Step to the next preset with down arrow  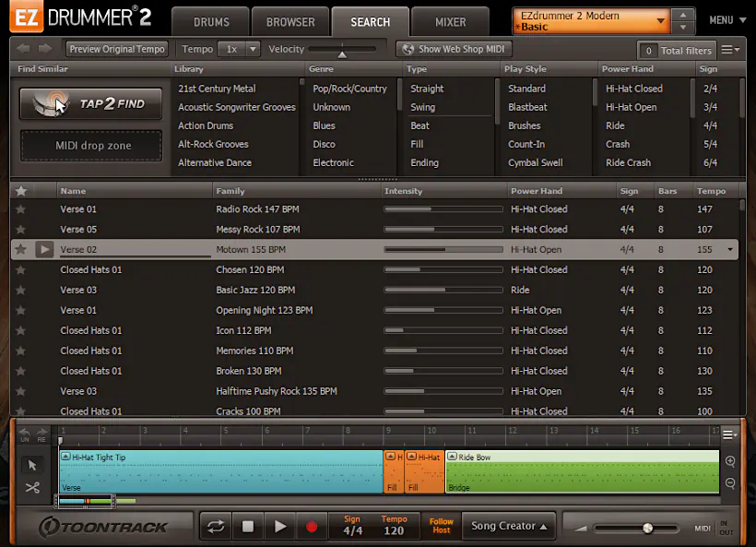[x=683, y=27]
